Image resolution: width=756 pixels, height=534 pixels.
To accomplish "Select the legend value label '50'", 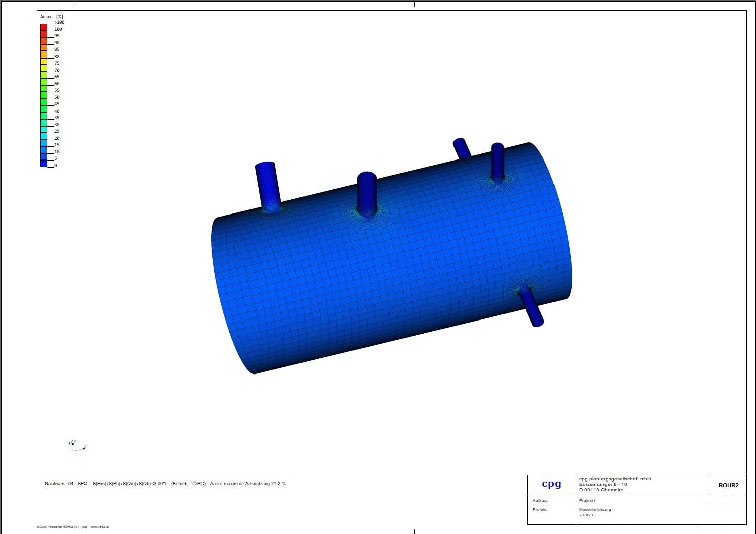I will [57, 97].
